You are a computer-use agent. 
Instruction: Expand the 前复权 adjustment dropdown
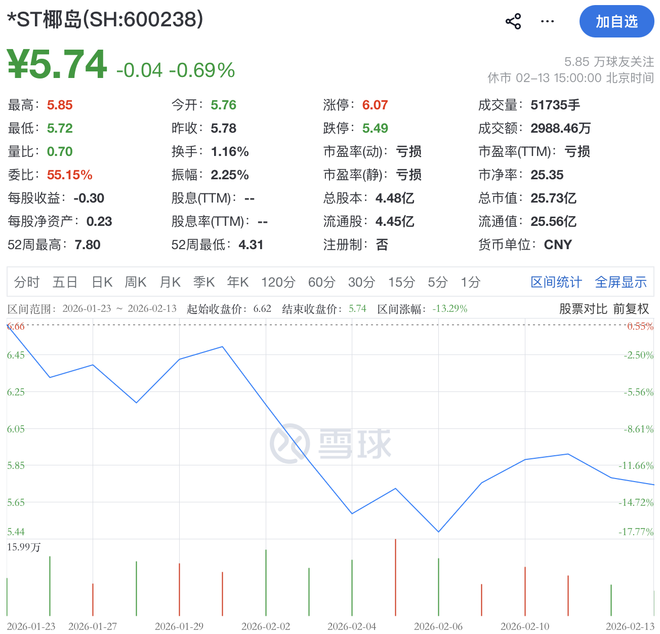[631, 309]
